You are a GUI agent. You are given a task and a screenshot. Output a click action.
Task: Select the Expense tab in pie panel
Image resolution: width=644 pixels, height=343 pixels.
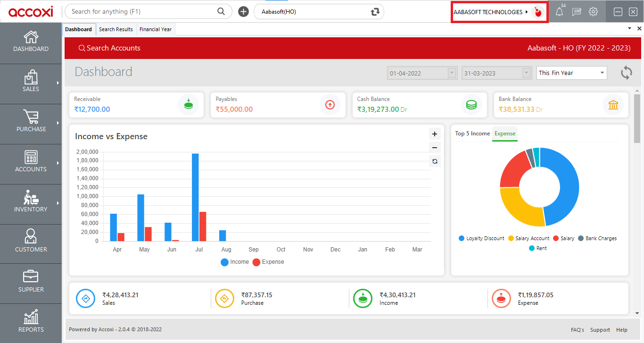coord(505,134)
